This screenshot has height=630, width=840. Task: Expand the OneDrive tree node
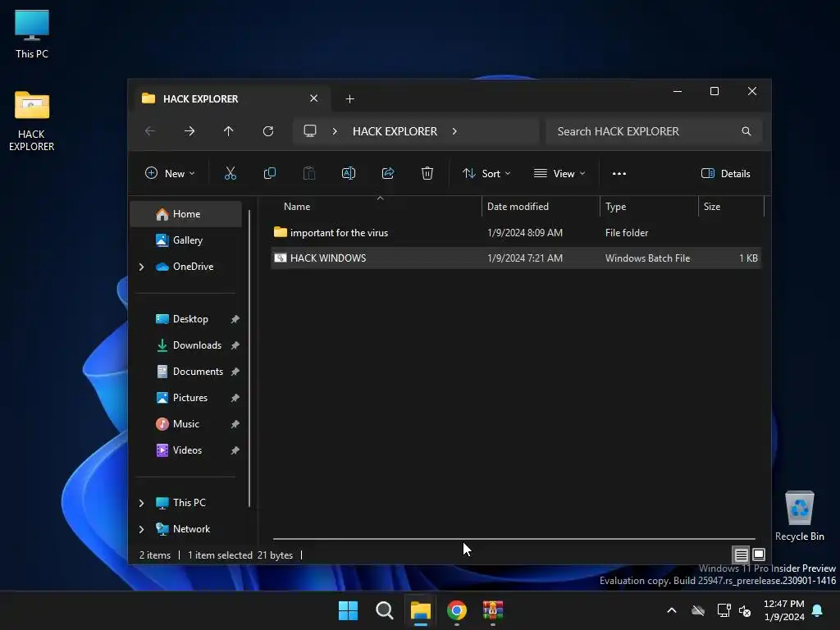point(141,267)
